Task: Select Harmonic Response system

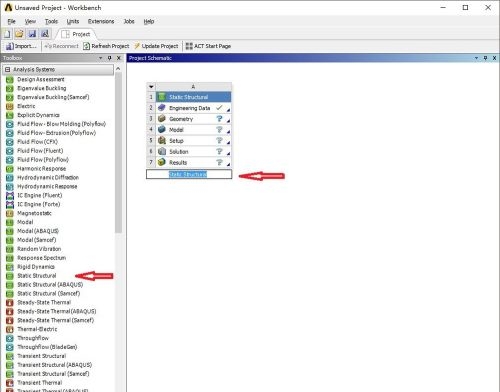Action: click(x=42, y=169)
